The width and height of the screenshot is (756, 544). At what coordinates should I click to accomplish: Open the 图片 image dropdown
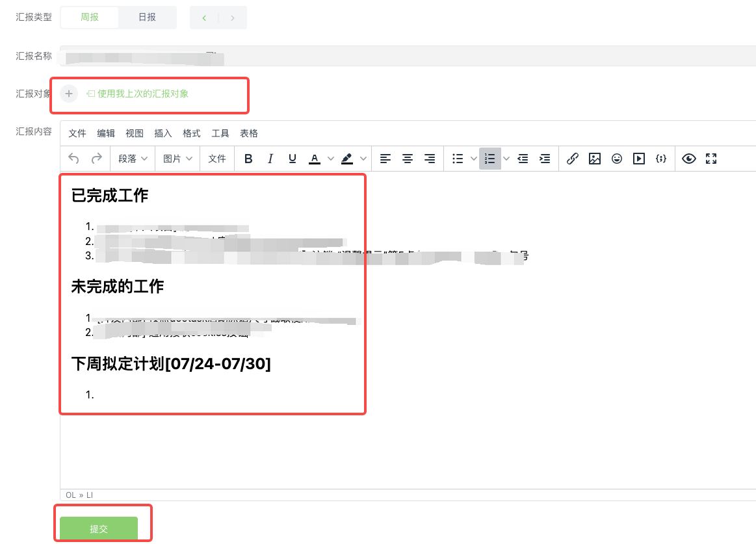[177, 158]
